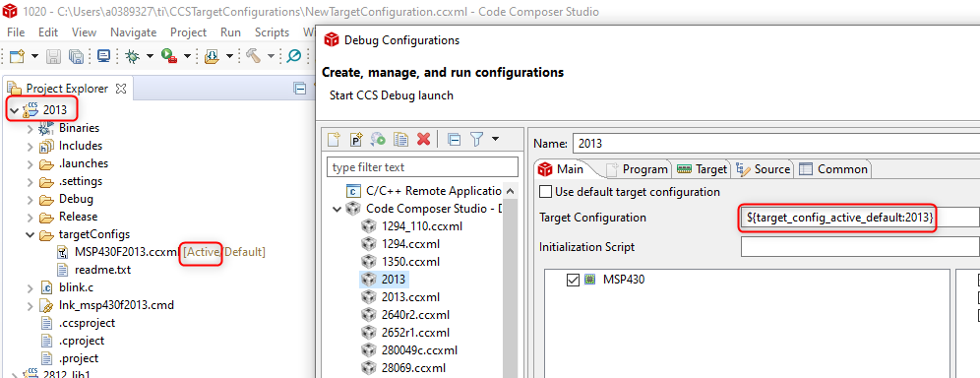The height and width of the screenshot is (378, 980).
Task: Delete selected launch configuration red X
Action: (x=423, y=140)
